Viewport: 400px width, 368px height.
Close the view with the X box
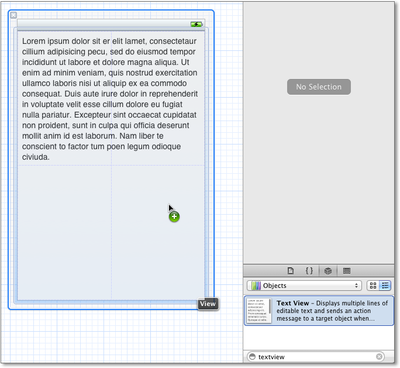(x=13, y=15)
